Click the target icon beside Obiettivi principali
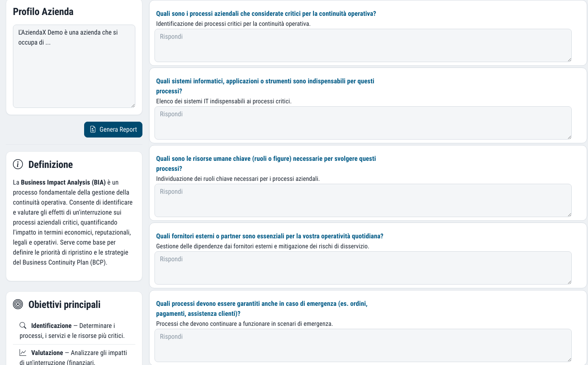Viewport: 588px width, 365px height. click(18, 304)
